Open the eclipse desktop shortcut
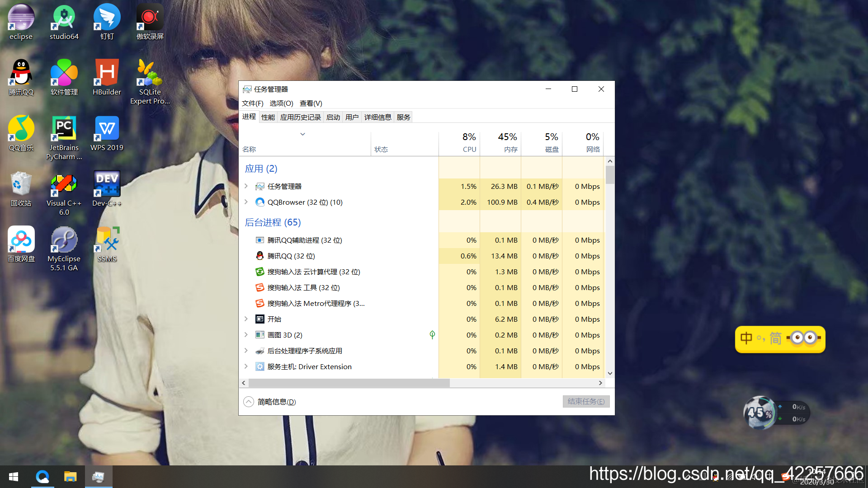This screenshot has height=488, width=868. click(21, 18)
